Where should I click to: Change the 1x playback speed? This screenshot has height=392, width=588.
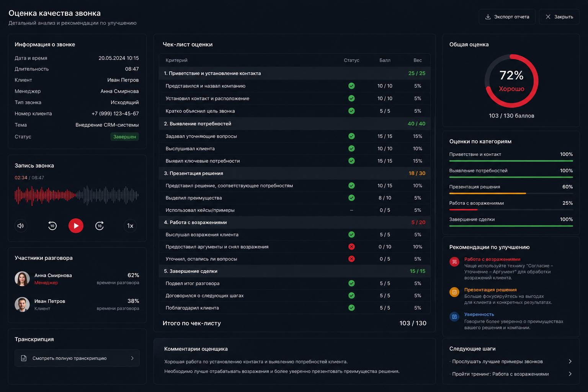click(130, 225)
